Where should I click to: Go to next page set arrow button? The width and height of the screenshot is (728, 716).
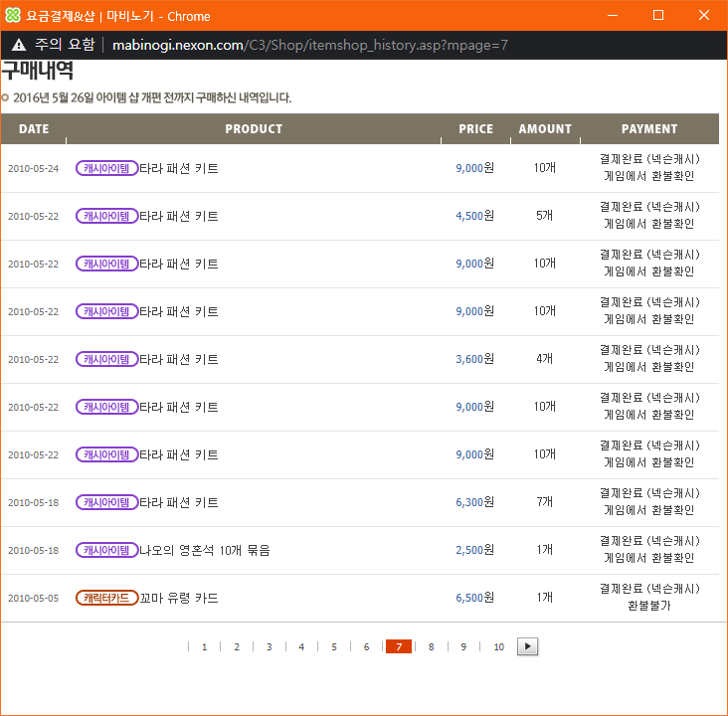tap(527, 646)
